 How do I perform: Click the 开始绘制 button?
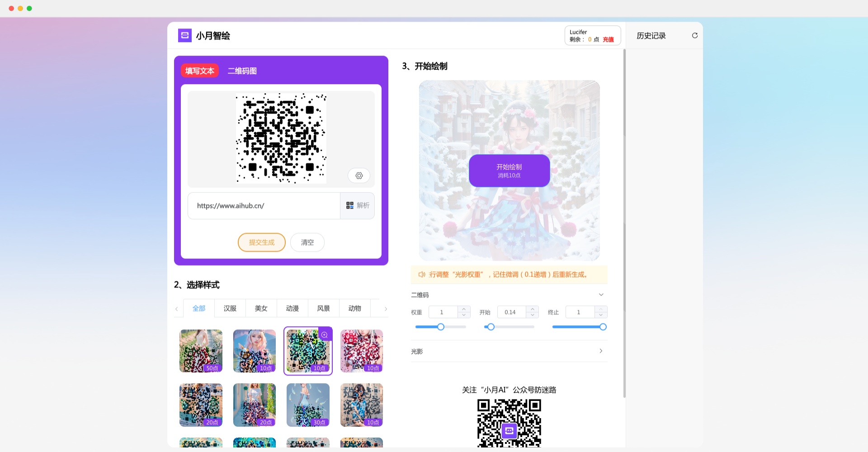[509, 171]
